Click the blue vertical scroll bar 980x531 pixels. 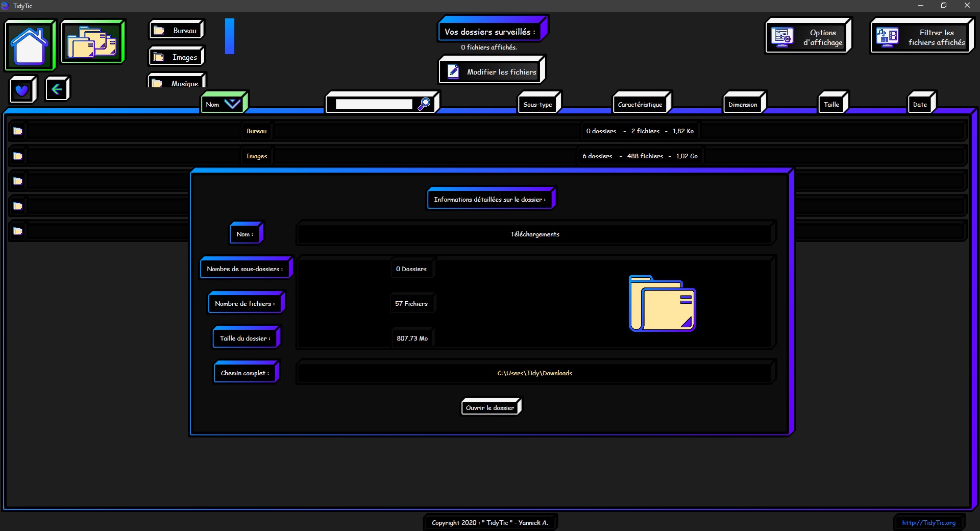[x=230, y=36]
